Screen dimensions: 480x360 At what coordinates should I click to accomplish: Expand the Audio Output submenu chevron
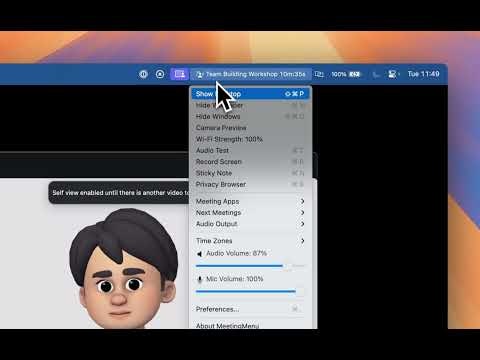[x=302, y=224]
